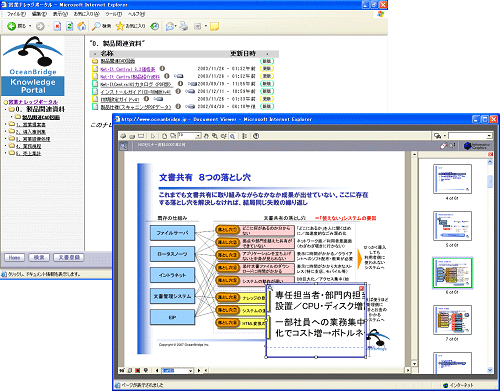Open the page selector dropdown in bottom bar
Viewport: 502px width, 392px height.
pos(191,370)
